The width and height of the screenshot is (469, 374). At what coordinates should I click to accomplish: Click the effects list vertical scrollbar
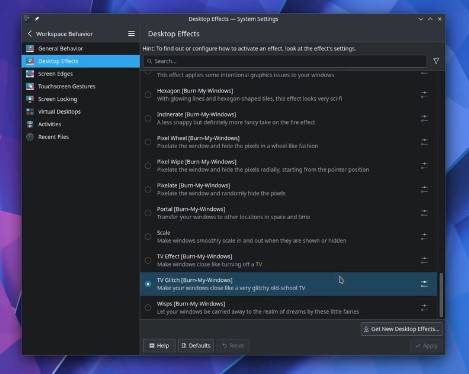click(441, 295)
